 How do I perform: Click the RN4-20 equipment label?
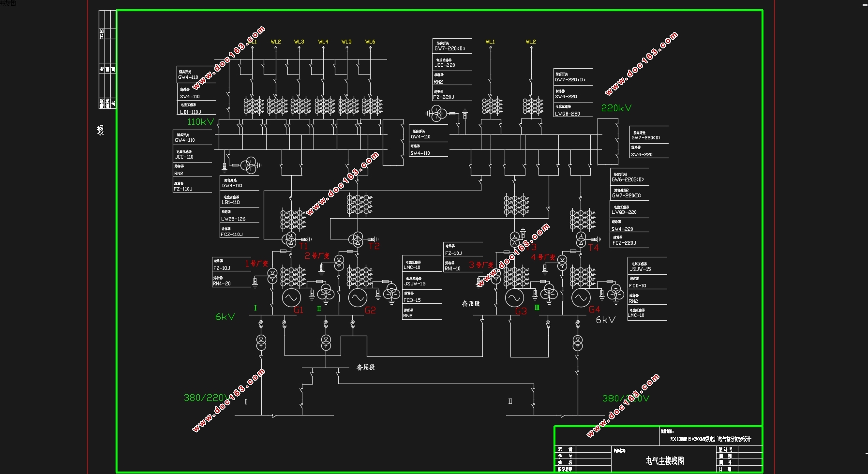222,284
